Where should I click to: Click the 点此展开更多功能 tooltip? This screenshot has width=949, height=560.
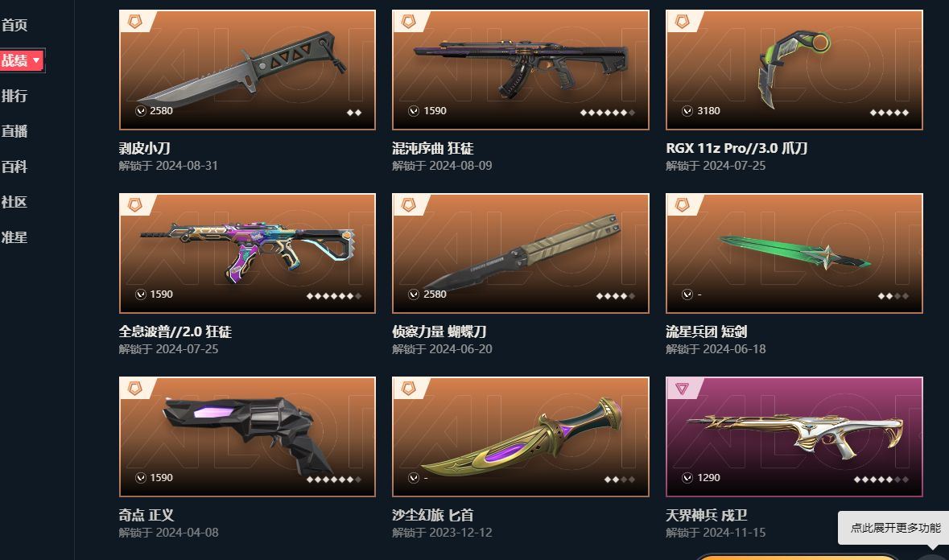tap(895, 528)
